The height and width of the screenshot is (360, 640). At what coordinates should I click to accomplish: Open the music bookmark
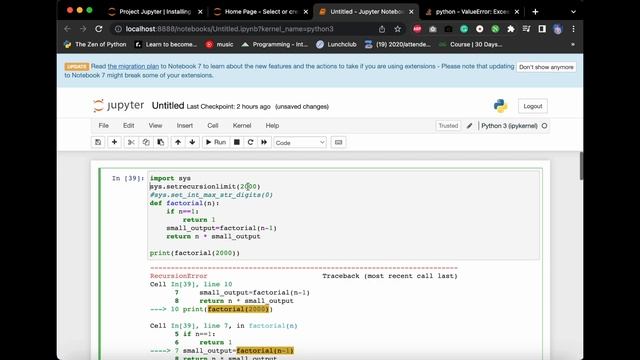(x=220, y=44)
